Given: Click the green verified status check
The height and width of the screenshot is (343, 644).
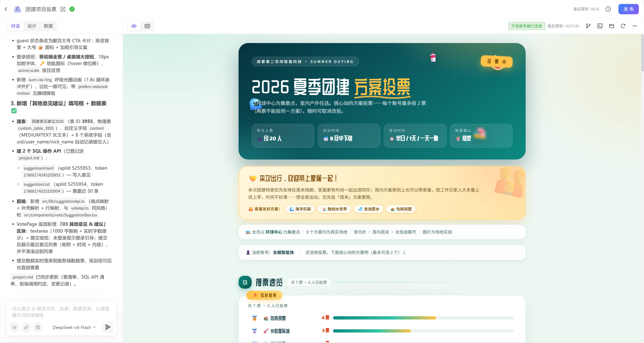Looking at the screenshot, I should point(72,9).
